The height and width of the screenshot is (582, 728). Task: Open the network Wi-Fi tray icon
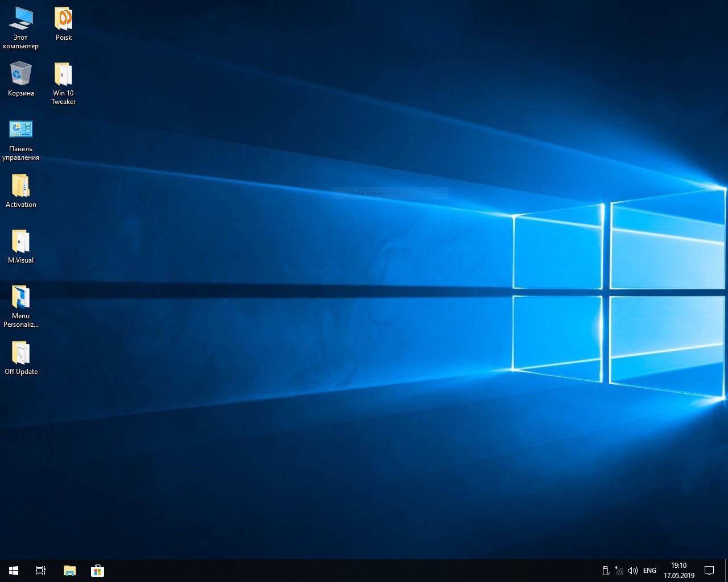coord(619,571)
